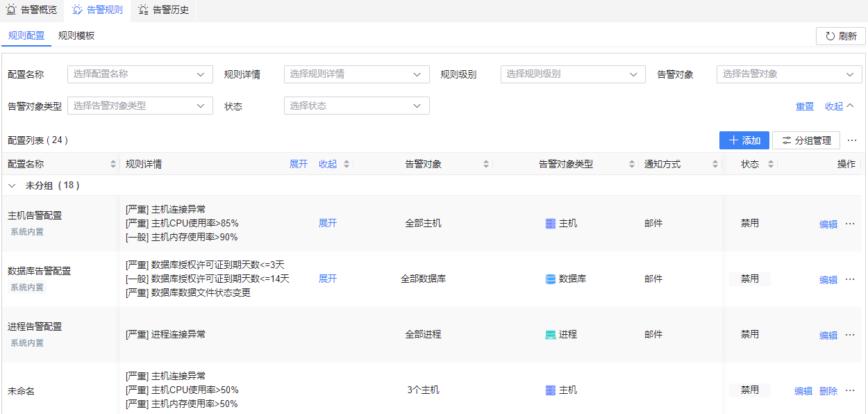Sort by 配置名称 column

pyautogui.click(x=113, y=165)
